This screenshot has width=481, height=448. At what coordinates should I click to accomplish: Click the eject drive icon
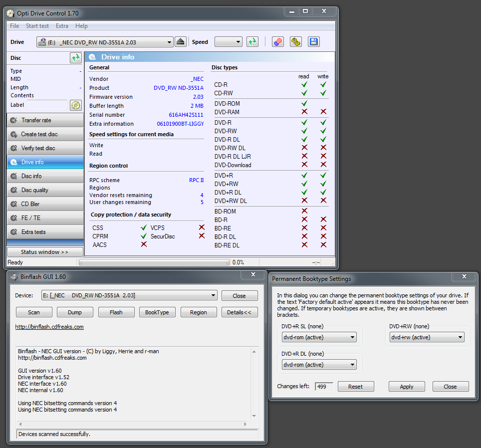pos(181,42)
